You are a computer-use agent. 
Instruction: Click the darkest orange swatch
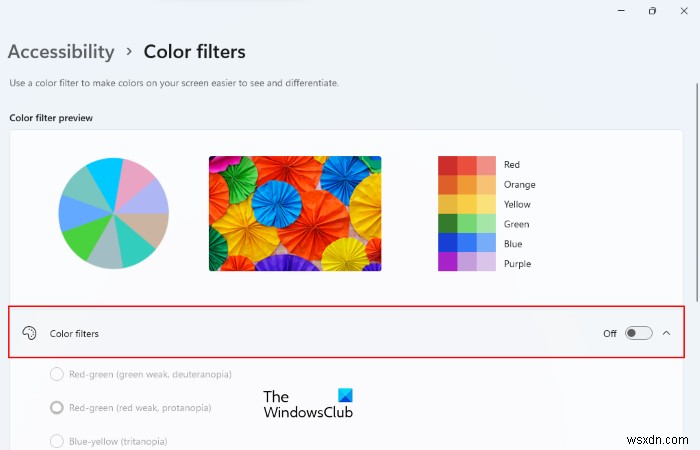point(447,185)
